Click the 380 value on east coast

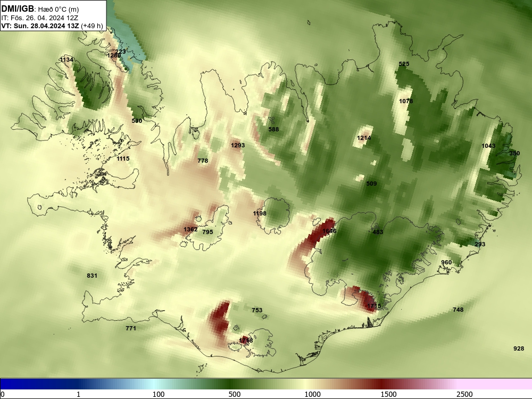click(x=514, y=153)
